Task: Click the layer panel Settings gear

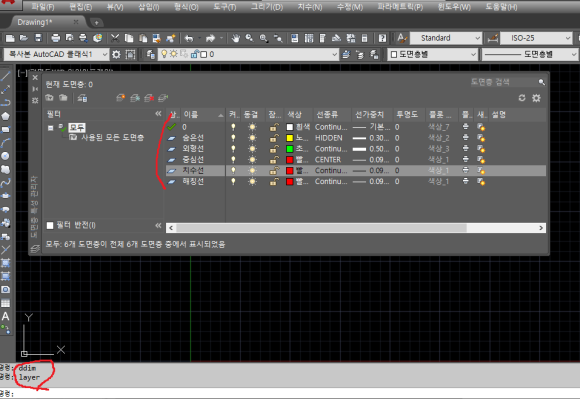Action: (x=536, y=98)
